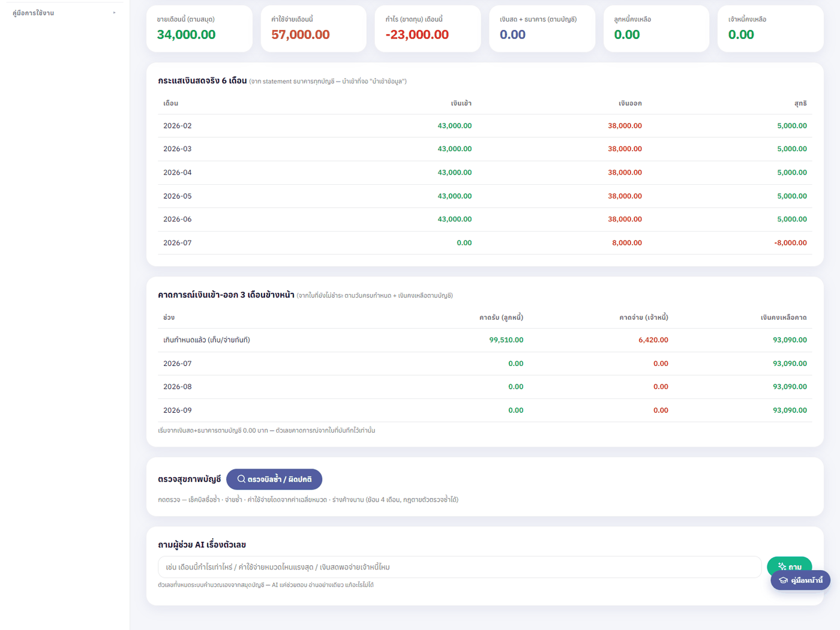Focus the AI question input field

tap(460, 567)
